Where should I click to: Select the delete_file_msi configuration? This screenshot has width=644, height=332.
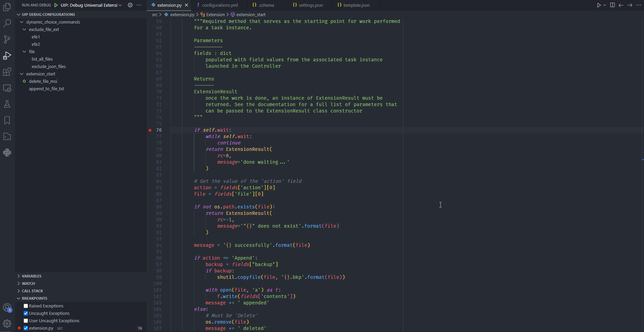43,81
